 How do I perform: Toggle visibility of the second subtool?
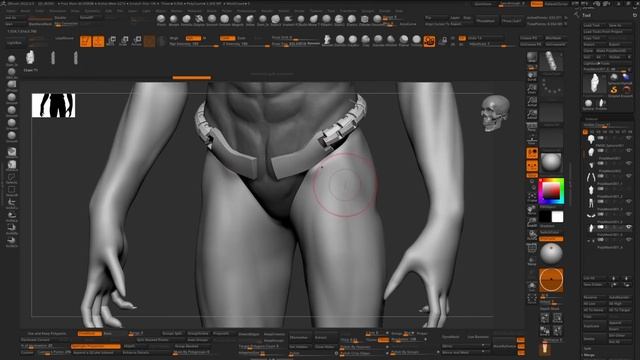click(x=629, y=151)
